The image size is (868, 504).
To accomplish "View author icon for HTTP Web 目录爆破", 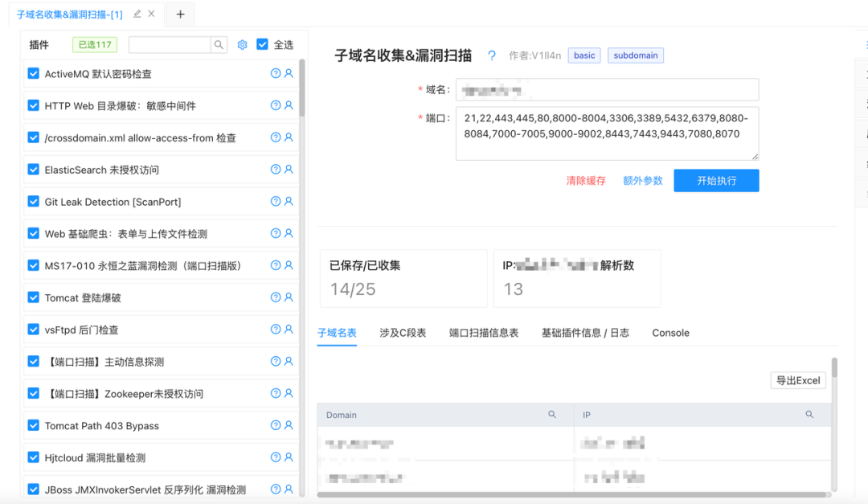I will [x=289, y=105].
